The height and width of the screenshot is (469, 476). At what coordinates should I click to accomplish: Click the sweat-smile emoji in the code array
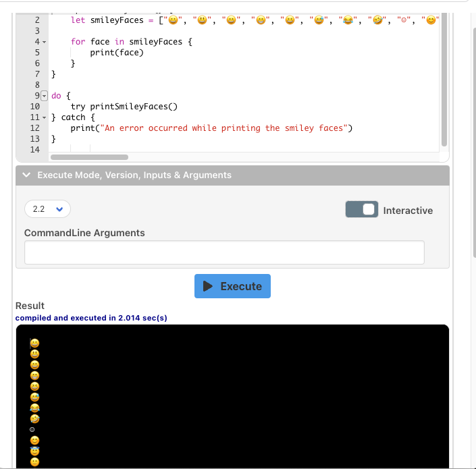[319, 20]
